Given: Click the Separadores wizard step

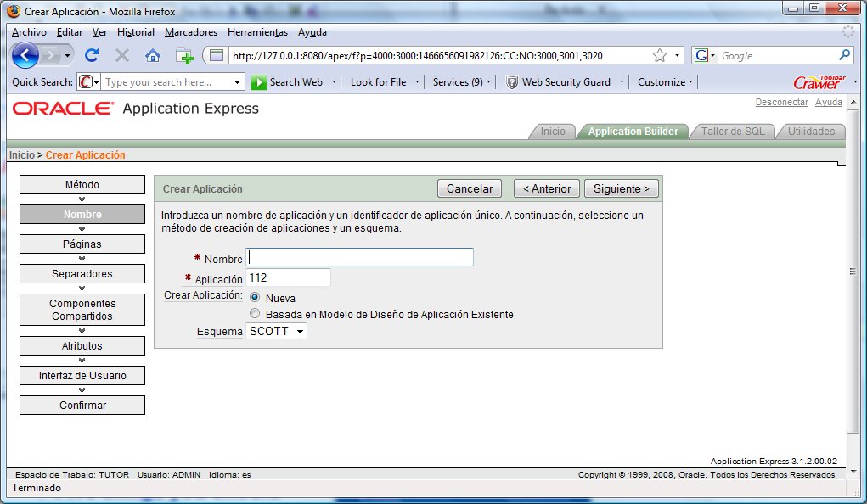Looking at the screenshot, I should [82, 273].
